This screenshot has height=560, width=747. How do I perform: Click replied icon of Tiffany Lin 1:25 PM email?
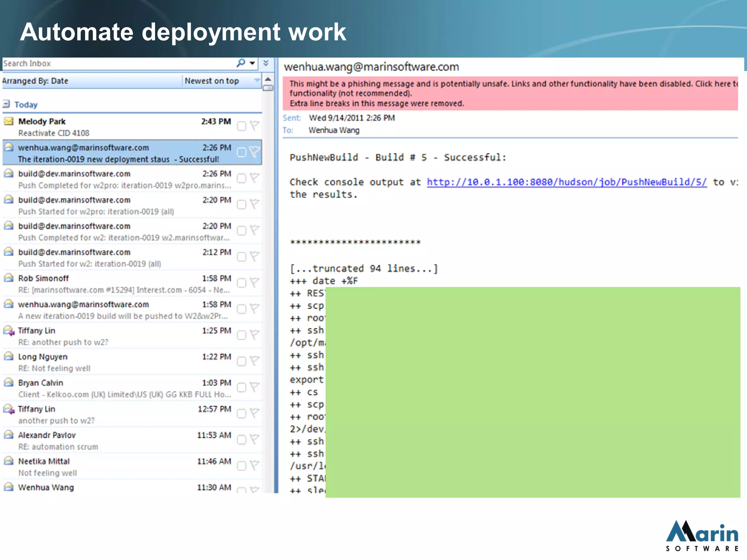pyautogui.click(x=9, y=331)
